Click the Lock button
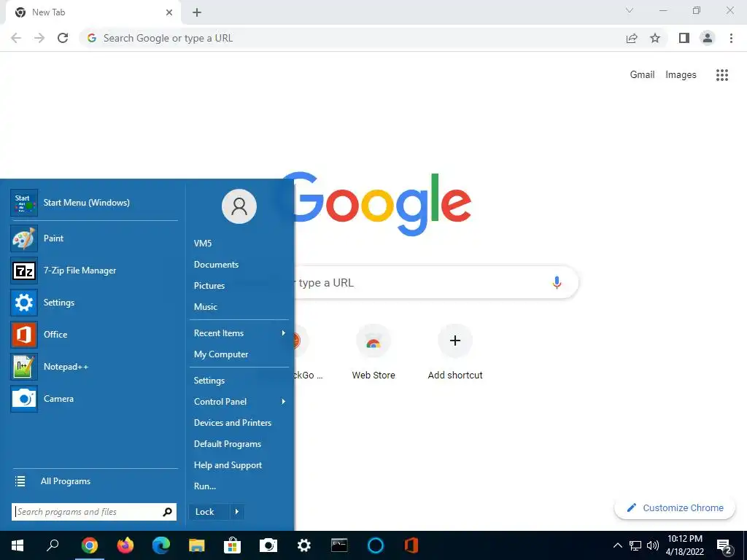This screenshot has width=747, height=560. [x=209, y=512]
